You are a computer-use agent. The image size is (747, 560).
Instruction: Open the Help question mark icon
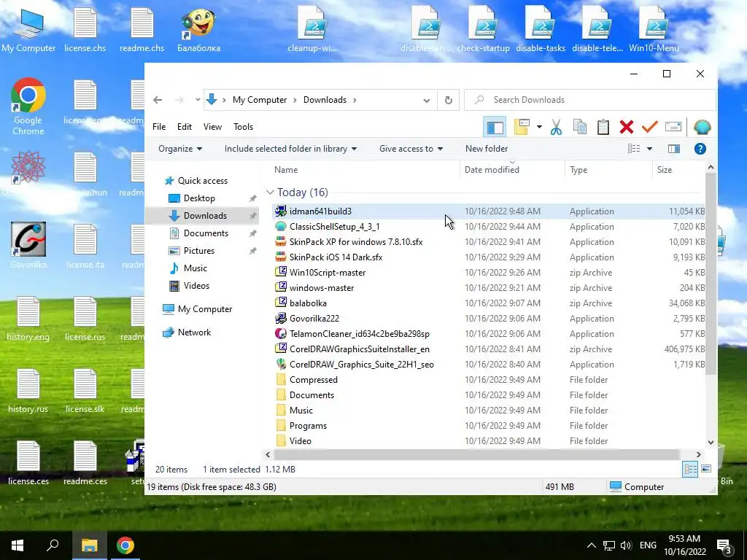point(700,149)
